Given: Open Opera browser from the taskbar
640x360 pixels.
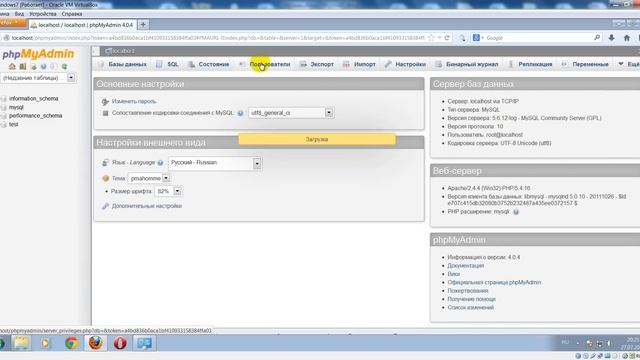Looking at the screenshot, I should click(x=120, y=343).
